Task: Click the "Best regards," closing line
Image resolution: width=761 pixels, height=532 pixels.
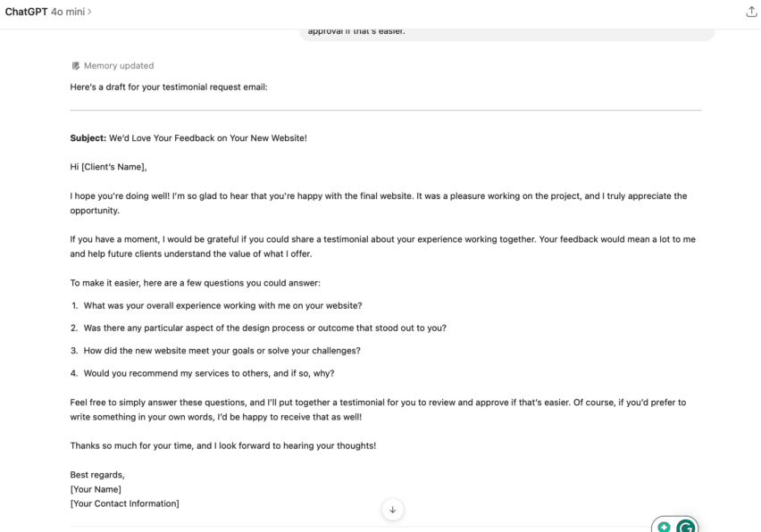Action: click(97, 475)
